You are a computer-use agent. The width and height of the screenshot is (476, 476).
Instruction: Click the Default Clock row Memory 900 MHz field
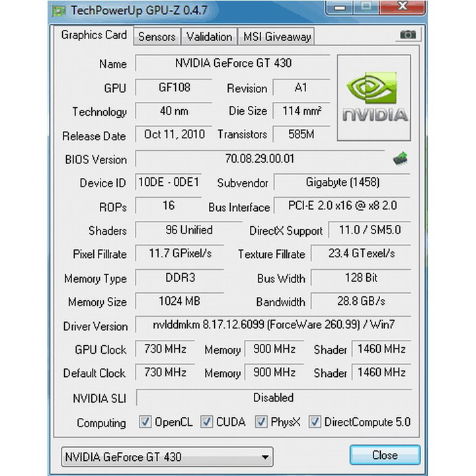click(274, 372)
